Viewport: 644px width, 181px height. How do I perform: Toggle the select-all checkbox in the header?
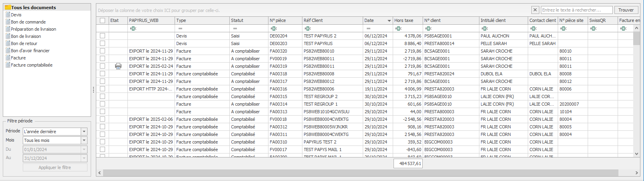pos(103,20)
